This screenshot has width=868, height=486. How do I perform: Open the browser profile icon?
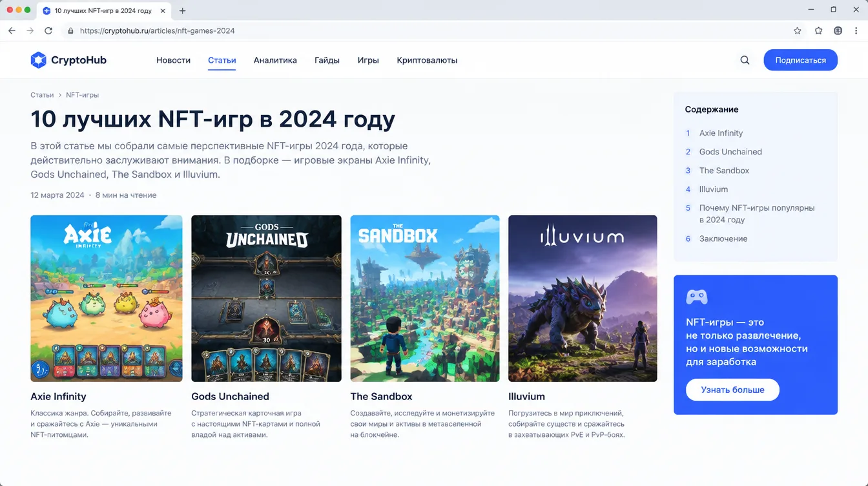point(838,30)
